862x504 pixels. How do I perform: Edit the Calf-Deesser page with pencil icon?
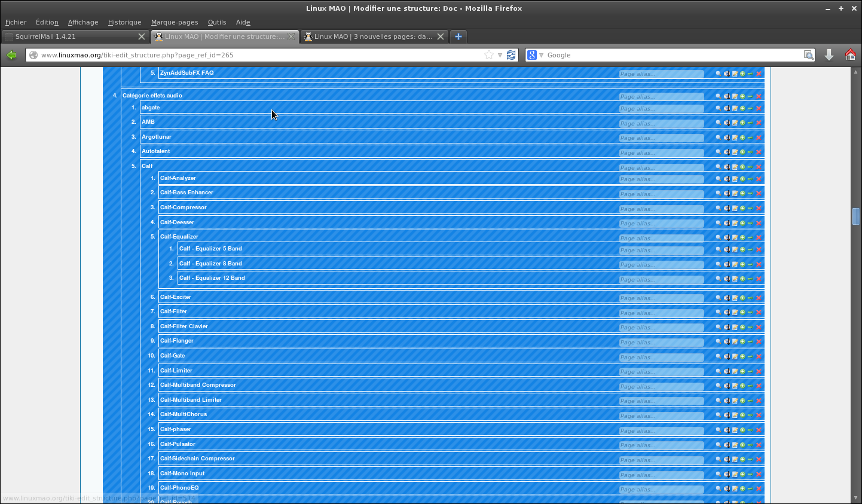click(735, 223)
